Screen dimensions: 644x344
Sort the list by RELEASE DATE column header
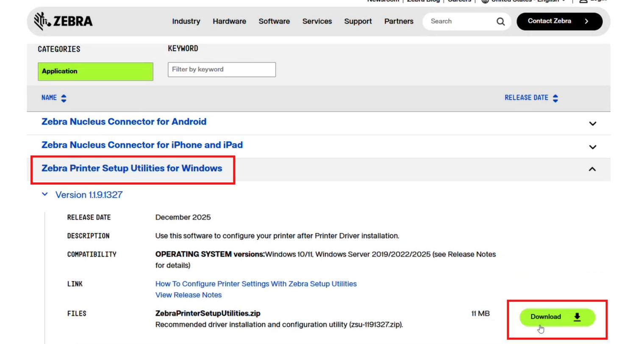[x=531, y=98]
